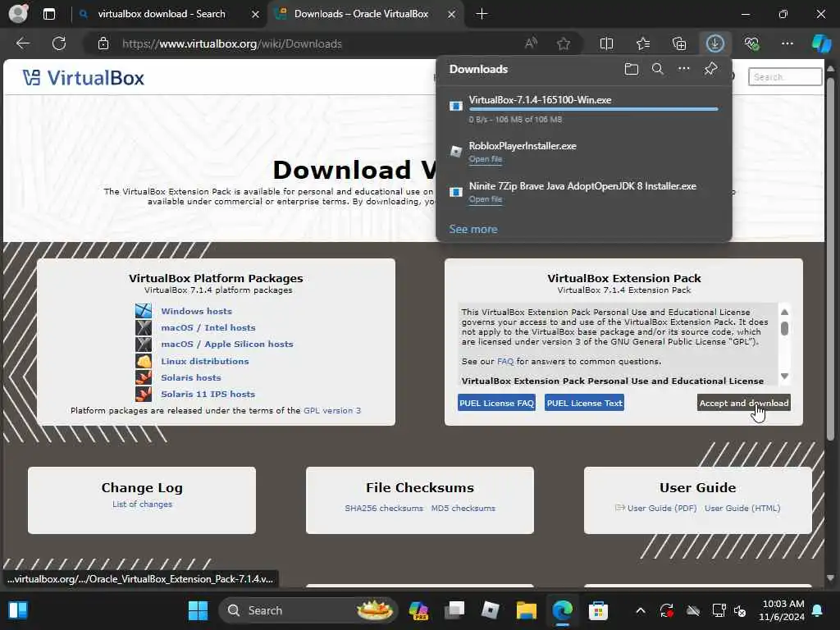Open FAQ link in license text

pyautogui.click(x=505, y=362)
